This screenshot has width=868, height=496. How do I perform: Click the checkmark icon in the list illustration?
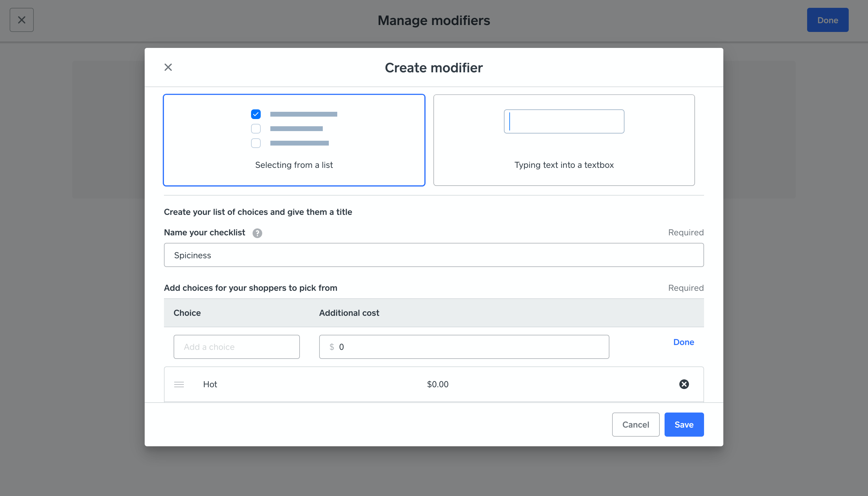(256, 114)
